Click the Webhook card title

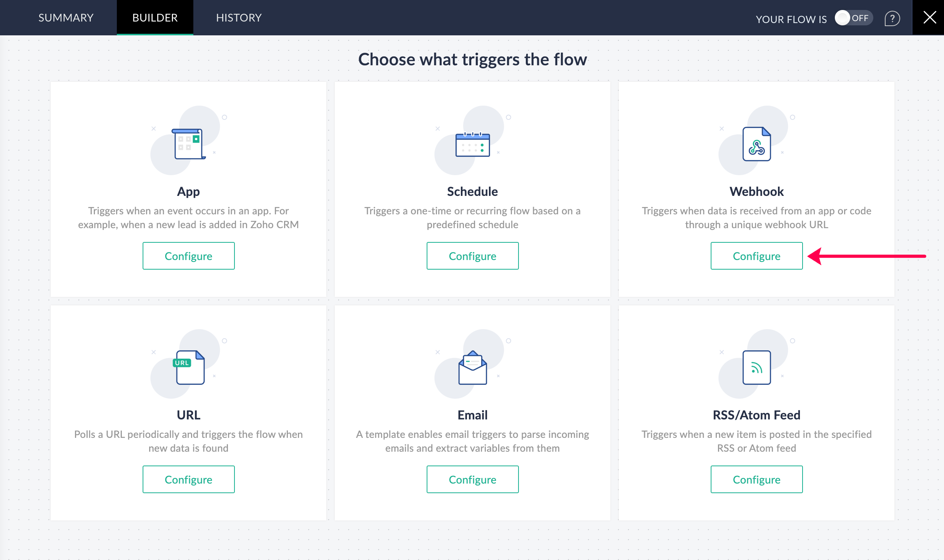coord(756,191)
